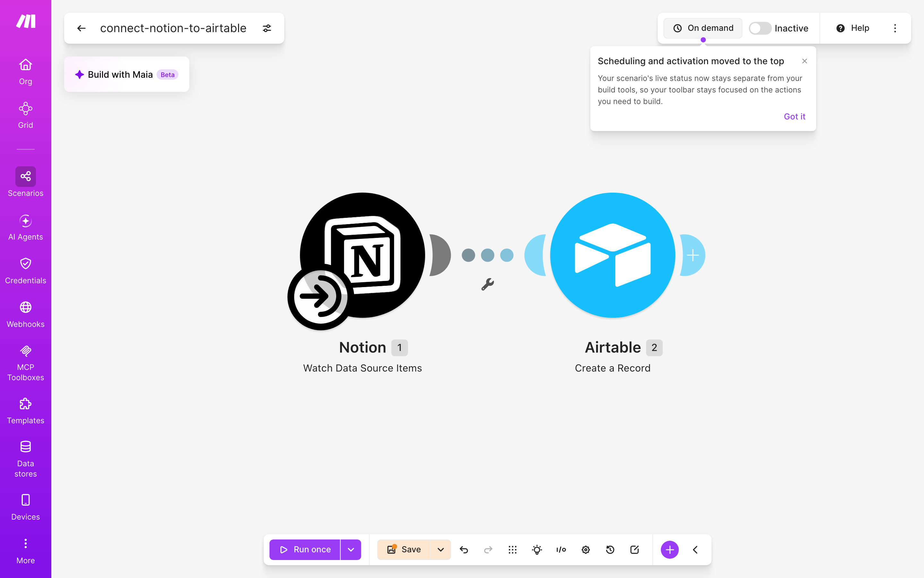Click the Make logo
Image resolution: width=924 pixels, height=578 pixels.
[26, 22]
